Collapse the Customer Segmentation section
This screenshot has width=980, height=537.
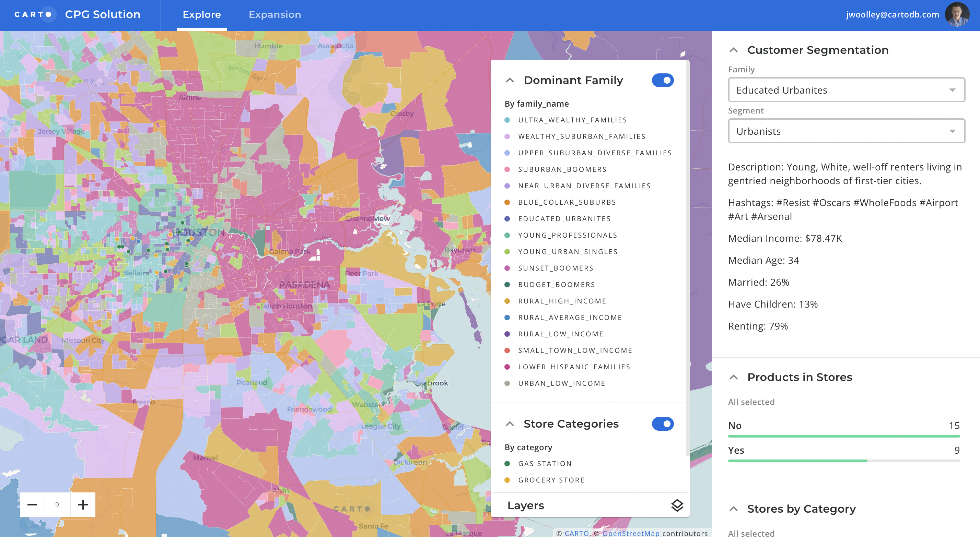[734, 50]
